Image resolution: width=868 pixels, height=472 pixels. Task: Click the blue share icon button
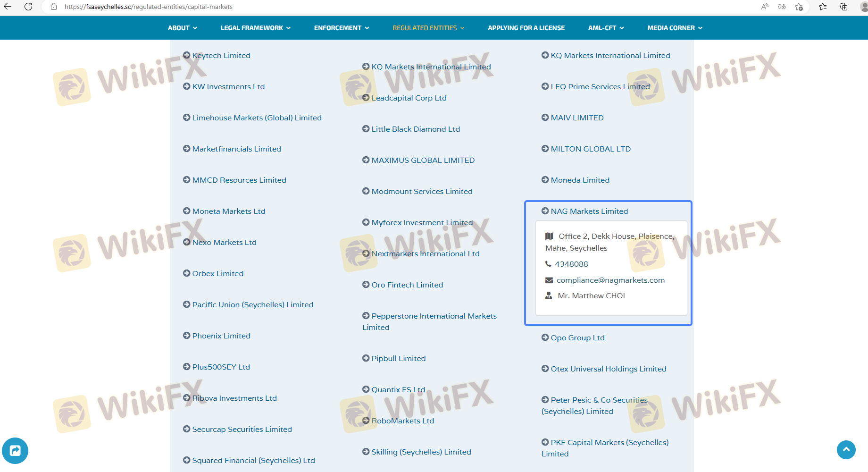[15, 451]
